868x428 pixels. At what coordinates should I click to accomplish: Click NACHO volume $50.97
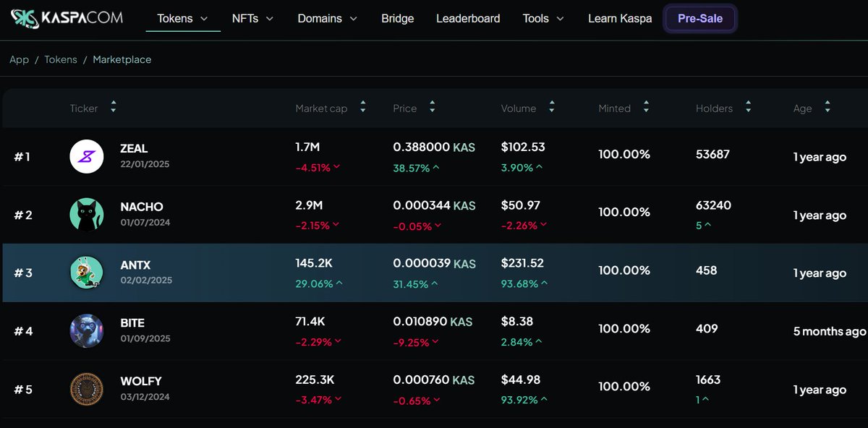tap(521, 205)
